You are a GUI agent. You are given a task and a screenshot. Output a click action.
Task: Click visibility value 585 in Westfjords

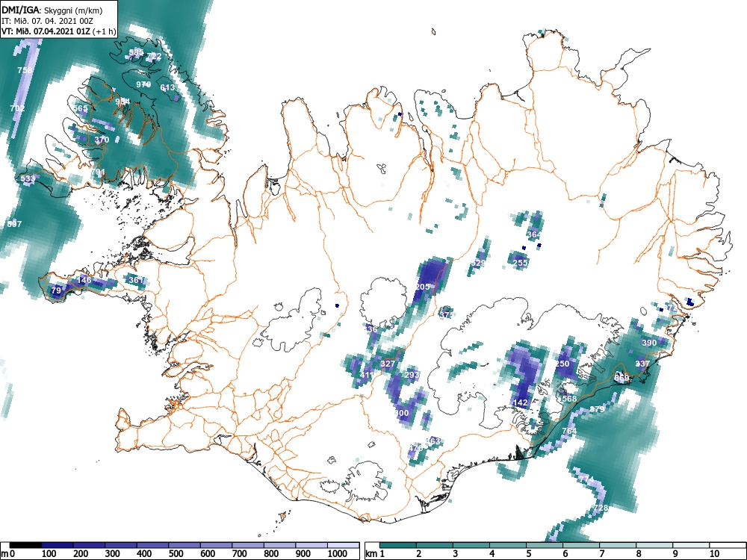click(136, 52)
